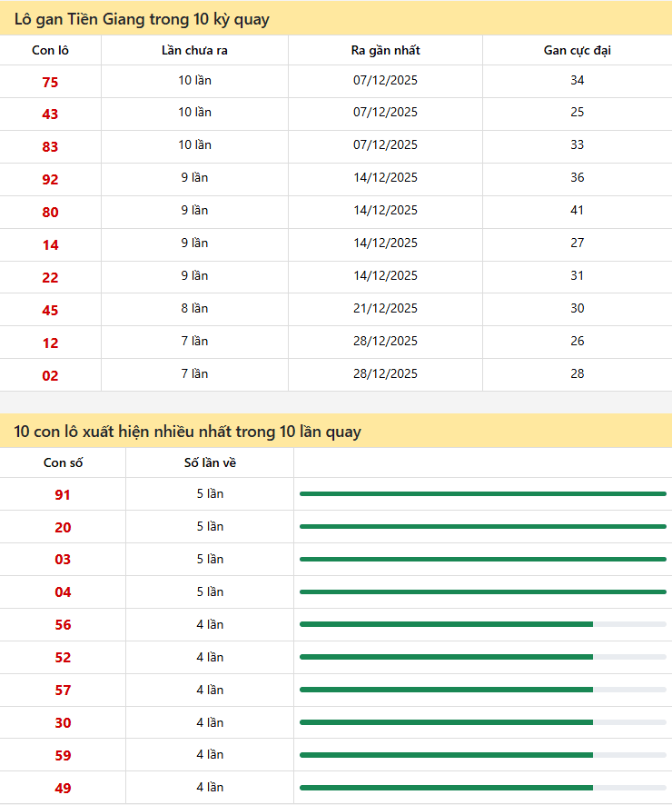This screenshot has width=672, height=805.
Task: Click the "Gan cực đại" column header
Action: pyautogui.click(x=577, y=51)
